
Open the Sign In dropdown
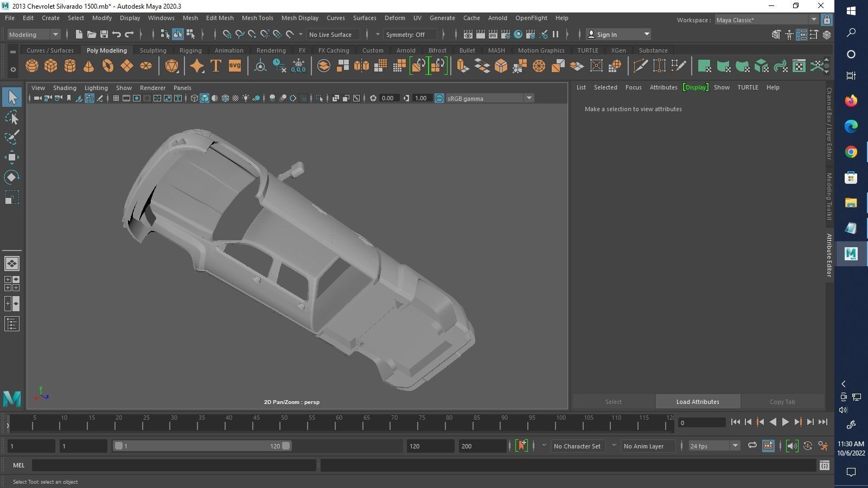[x=618, y=34]
